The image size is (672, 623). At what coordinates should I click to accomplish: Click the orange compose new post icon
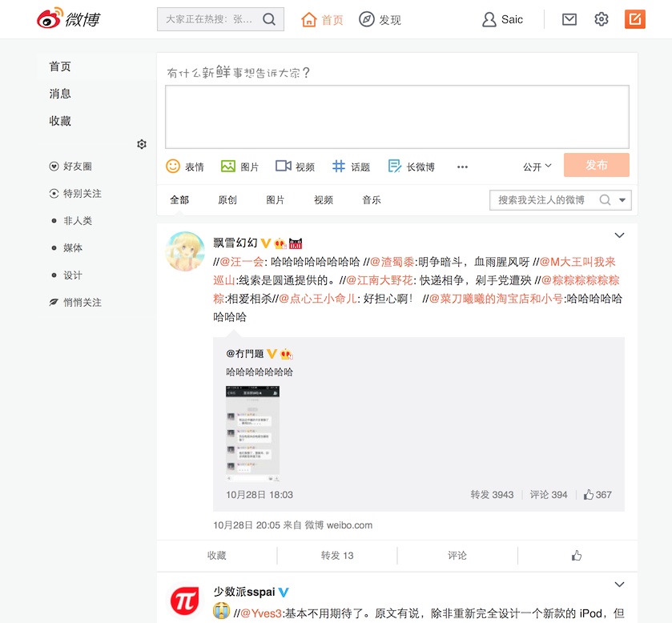pyautogui.click(x=635, y=18)
